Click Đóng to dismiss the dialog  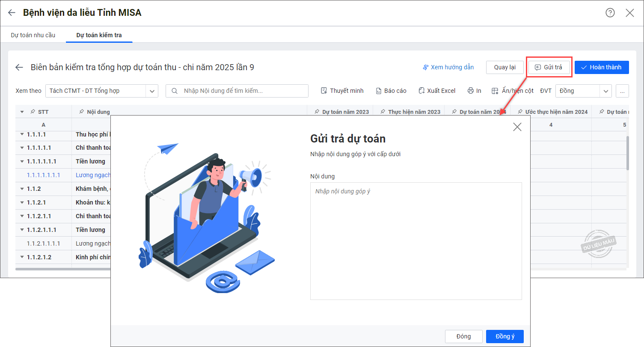coord(463,336)
